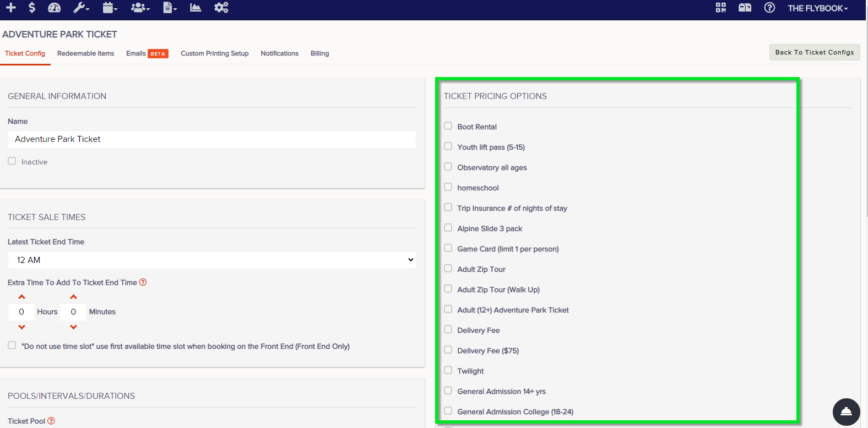The height and width of the screenshot is (428, 868).
Task: Check the plain Delivery Fee option
Action: point(448,330)
